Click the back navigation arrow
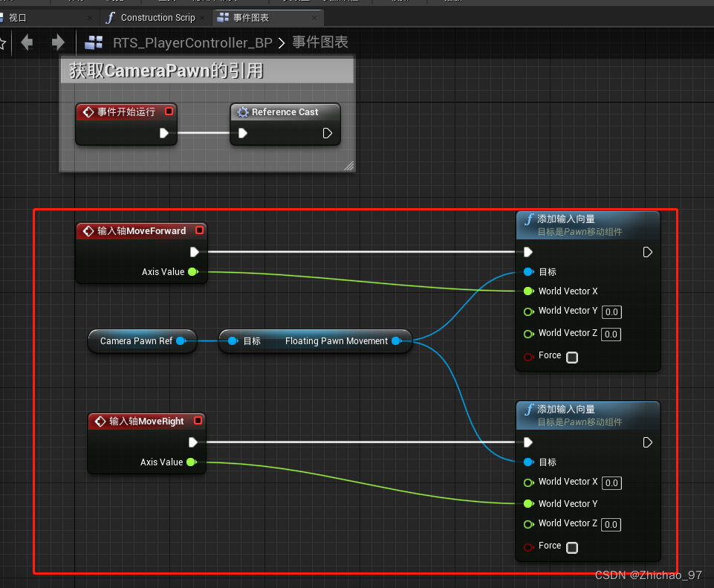This screenshot has height=588, width=714. (x=27, y=43)
